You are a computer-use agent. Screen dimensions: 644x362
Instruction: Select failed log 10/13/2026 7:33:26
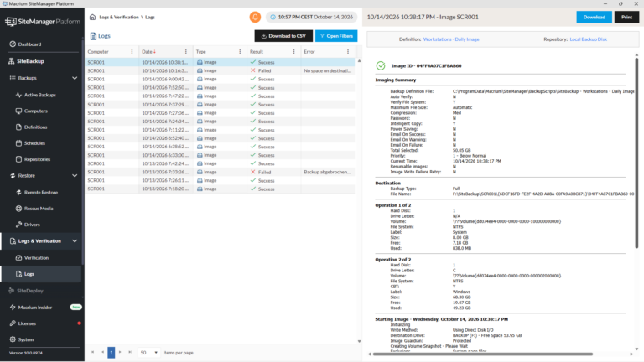[x=221, y=172]
